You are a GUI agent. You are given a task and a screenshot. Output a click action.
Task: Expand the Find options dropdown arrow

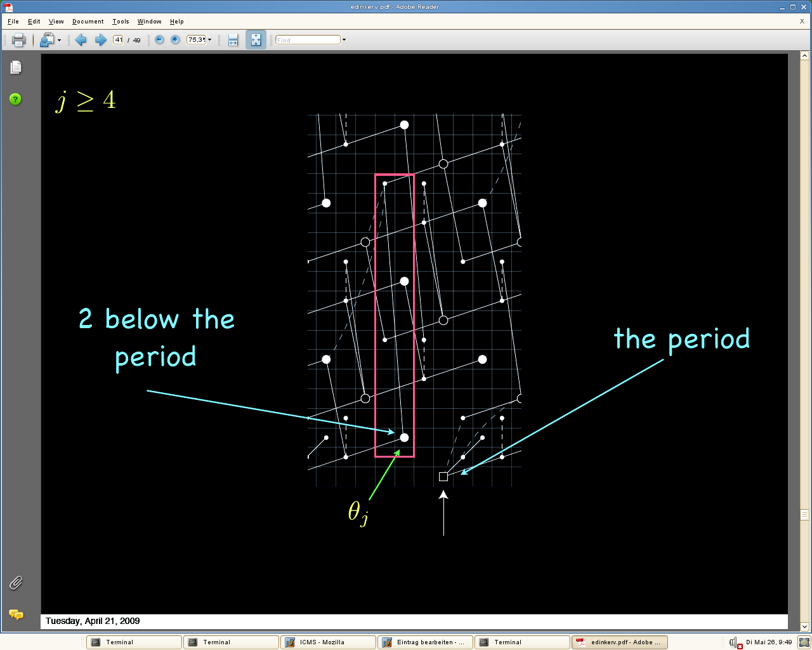(x=344, y=40)
